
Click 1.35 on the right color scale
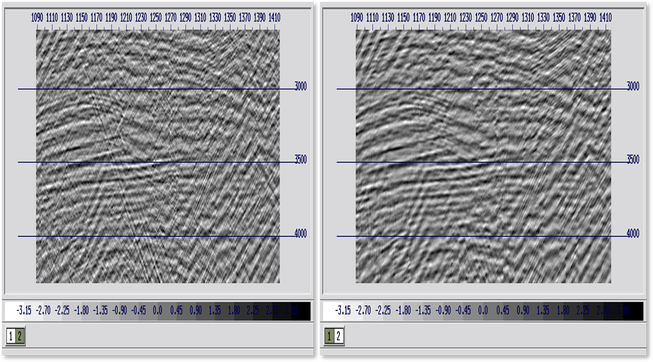543,310
